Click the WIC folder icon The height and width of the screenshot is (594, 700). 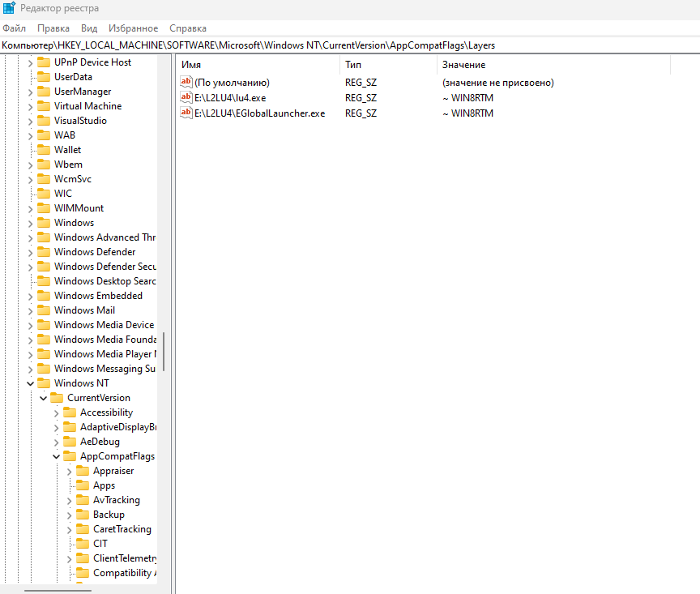(x=44, y=194)
